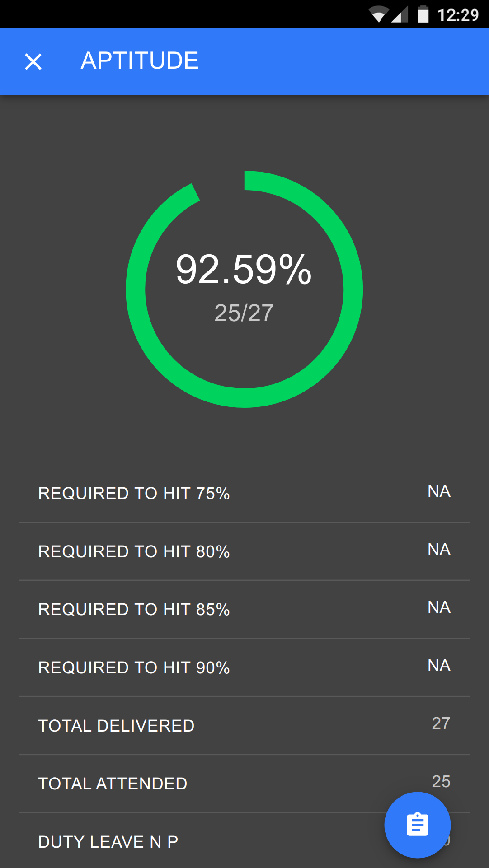This screenshot has height=868, width=489.
Task: Open the TOTAL ATTENDED row
Action: (244, 784)
